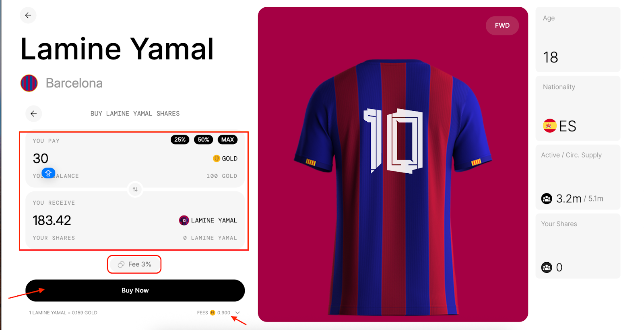
Task: Click the blue upload bubble icon
Action: click(x=48, y=173)
